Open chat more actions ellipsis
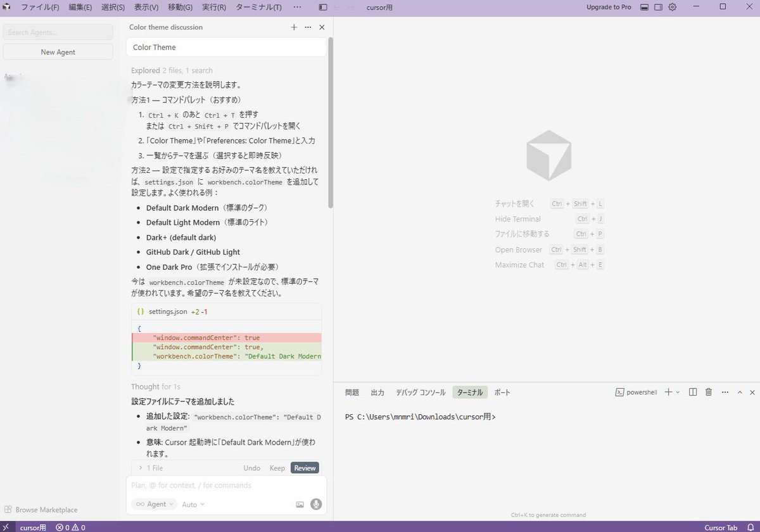760x532 pixels. [308, 27]
